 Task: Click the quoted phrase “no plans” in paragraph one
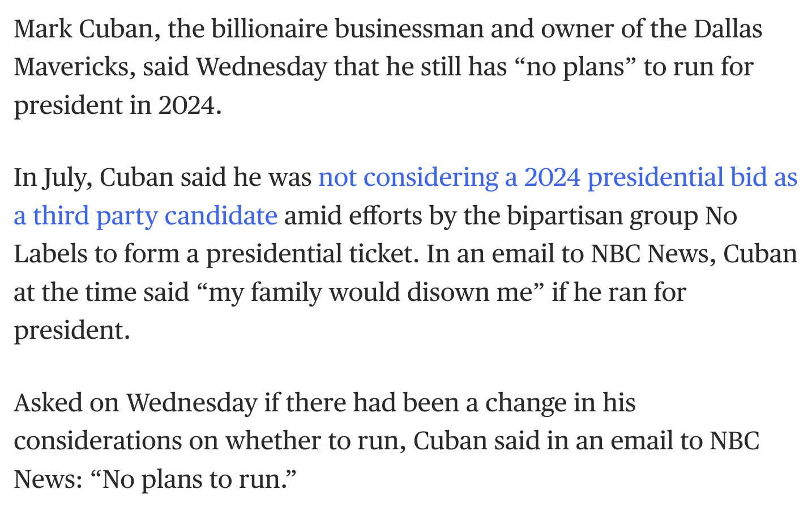[575, 67]
